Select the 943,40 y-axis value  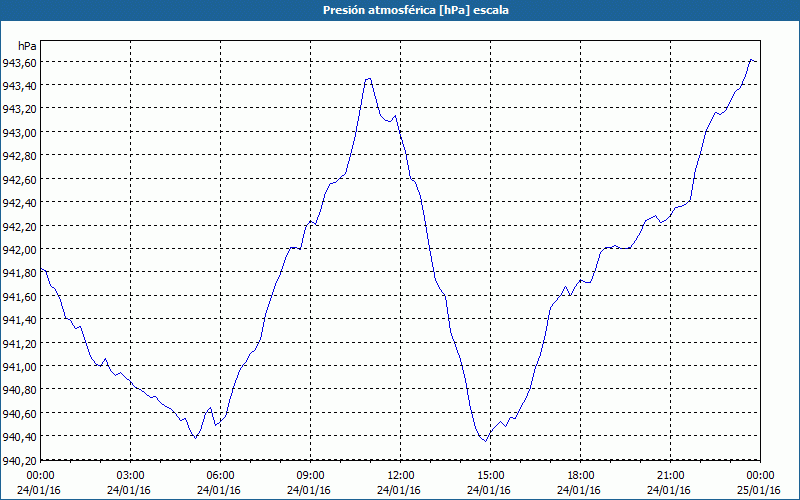[x=19, y=86]
